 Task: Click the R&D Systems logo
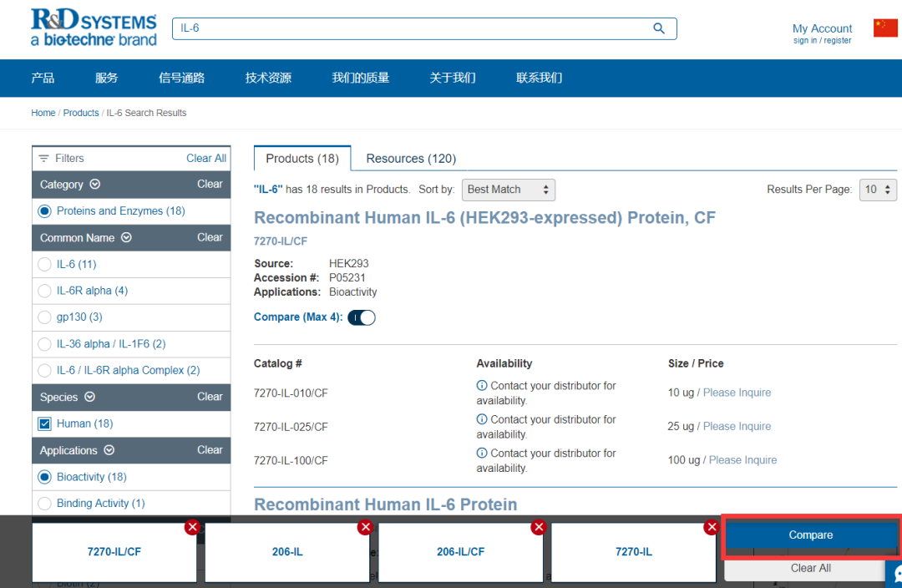click(94, 28)
